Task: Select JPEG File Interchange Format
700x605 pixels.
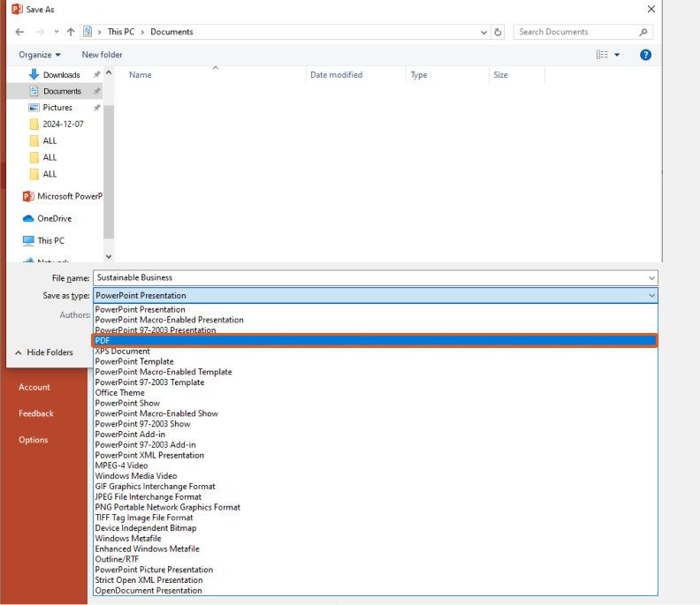Action: [376, 497]
